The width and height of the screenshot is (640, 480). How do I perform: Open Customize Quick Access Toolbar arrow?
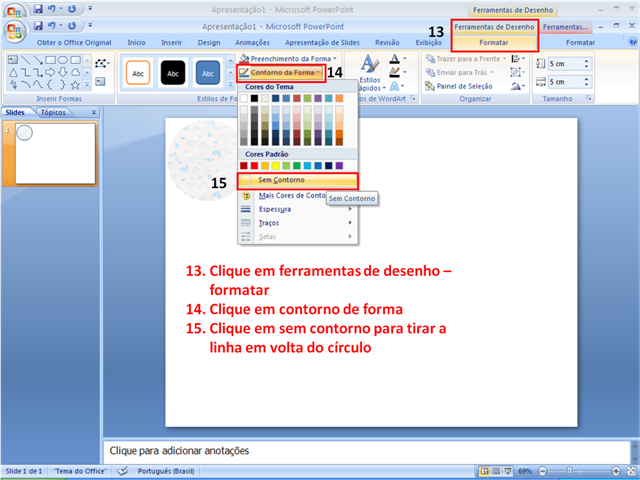[90, 26]
